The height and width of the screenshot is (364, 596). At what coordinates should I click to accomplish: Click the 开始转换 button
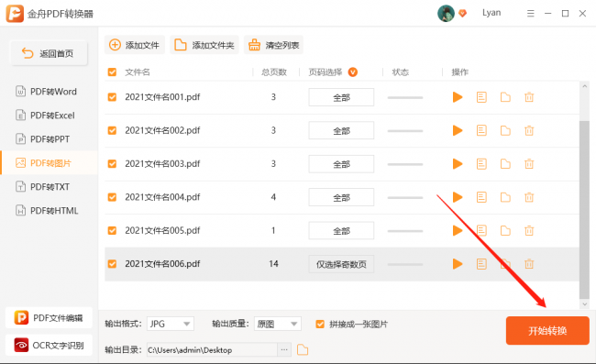[547, 331]
